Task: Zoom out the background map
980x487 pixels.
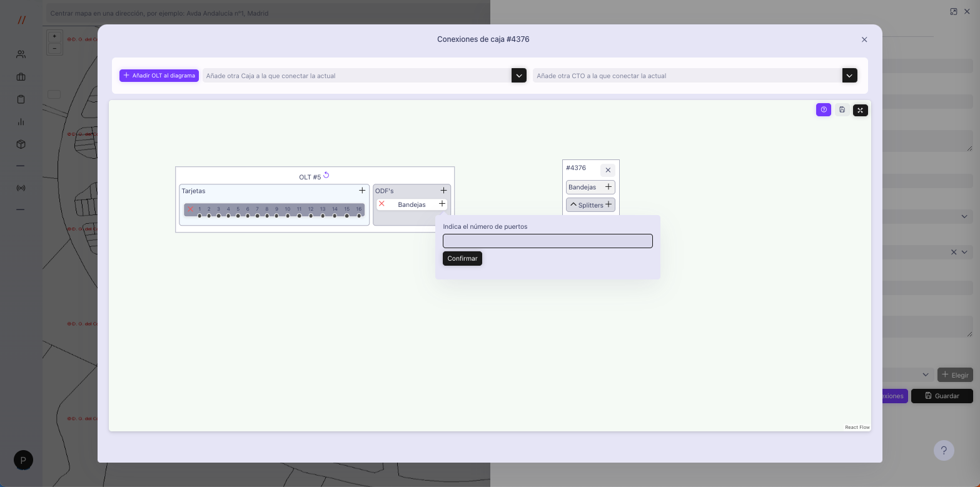Action: click(x=54, y=48)
